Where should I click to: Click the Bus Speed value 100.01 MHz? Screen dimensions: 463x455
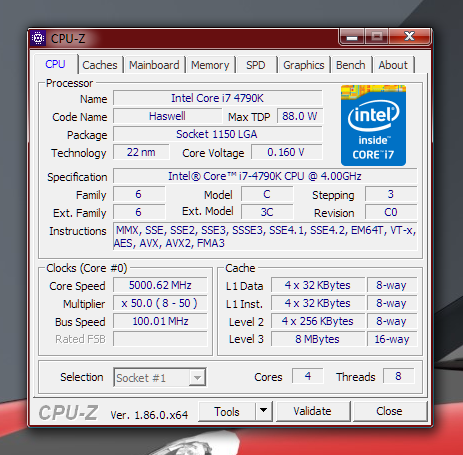160,321
